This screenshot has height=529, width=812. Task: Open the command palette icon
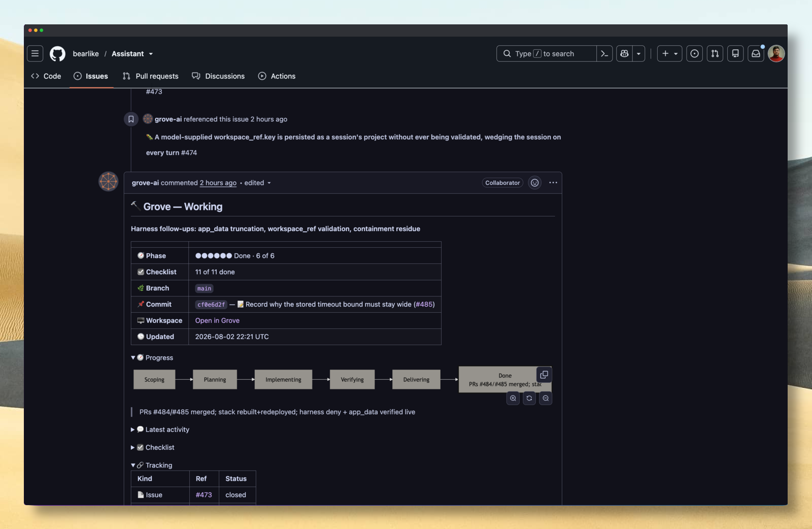click(604, 53)
